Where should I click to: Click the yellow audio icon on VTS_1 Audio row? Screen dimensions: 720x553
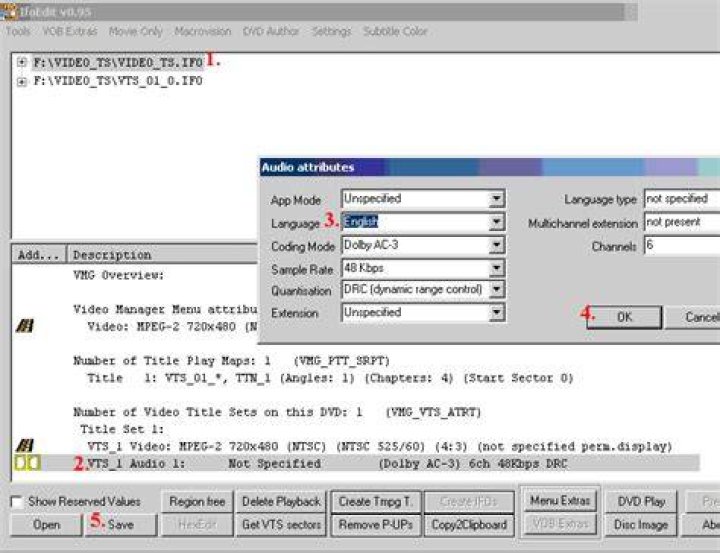pyautogui.click(x=28, y=463)
